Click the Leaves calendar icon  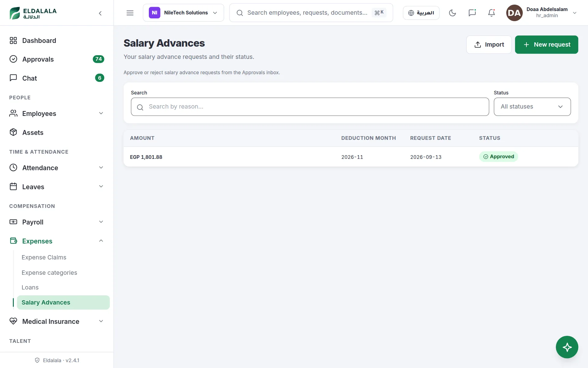(13, 186)
